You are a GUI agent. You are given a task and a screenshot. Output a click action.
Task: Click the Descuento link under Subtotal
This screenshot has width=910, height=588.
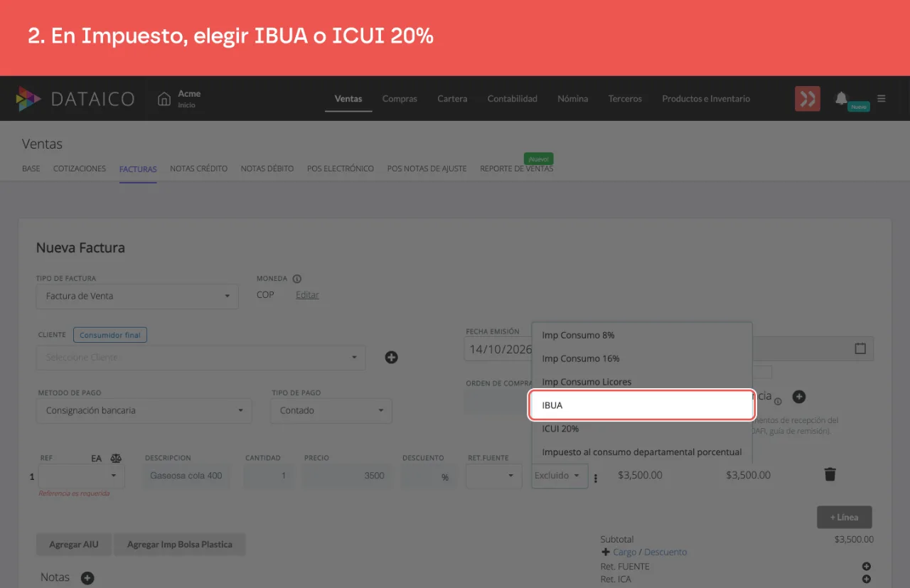[665, 552]
